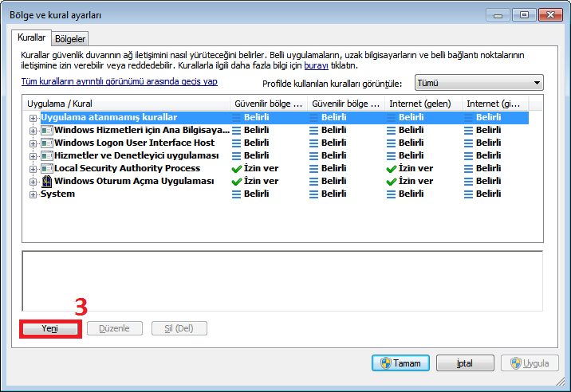Click the 'Internet (gelen)' column header

tap(423, 104)
